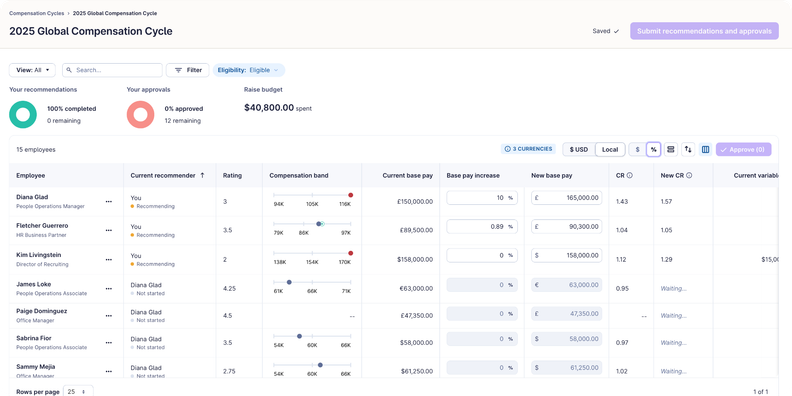Viewport: 792px width, 396px height.
Task: Edit Diana Glad's base pay increase percent
Action: (x=482, y=198)
